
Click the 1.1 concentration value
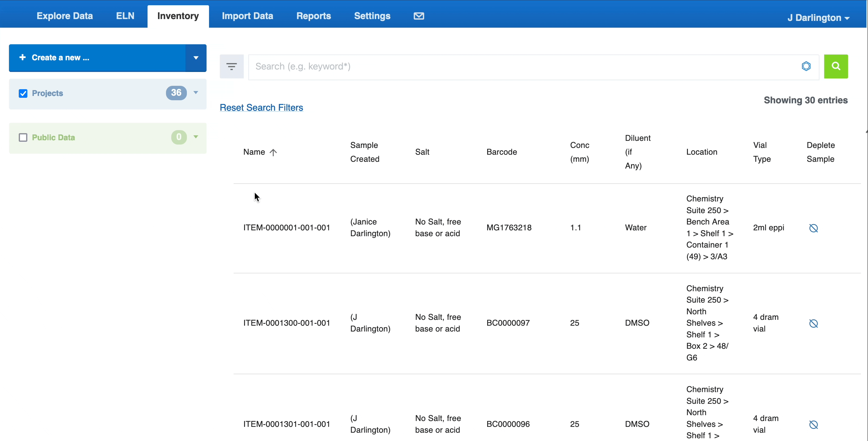click(x=575, y=228)
